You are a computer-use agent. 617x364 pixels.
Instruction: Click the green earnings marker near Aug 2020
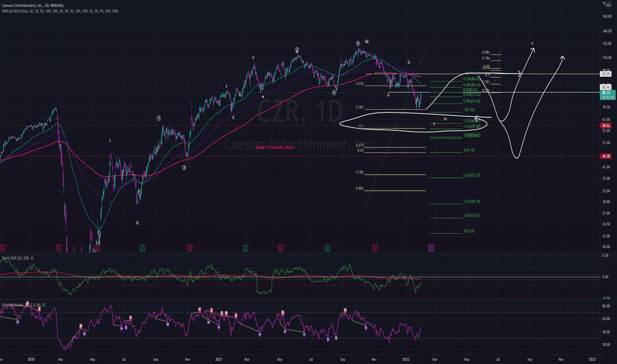[142, 248]
